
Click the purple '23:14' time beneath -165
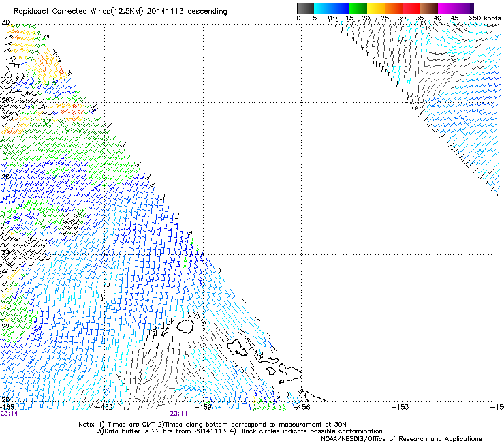[x=10, y=414]
